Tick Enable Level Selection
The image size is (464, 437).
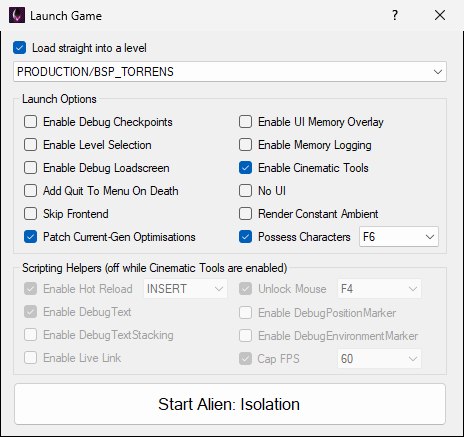tap(30, 145)
